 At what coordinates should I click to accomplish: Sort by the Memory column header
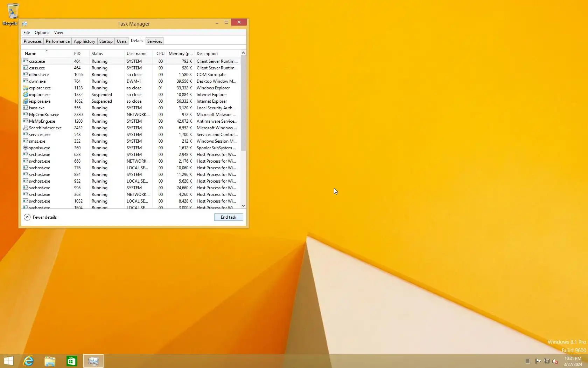[180, 54]
